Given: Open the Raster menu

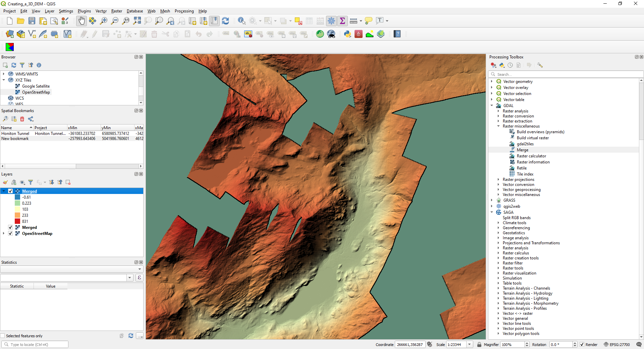Looking at the screenshot, I should click(116, 11).
